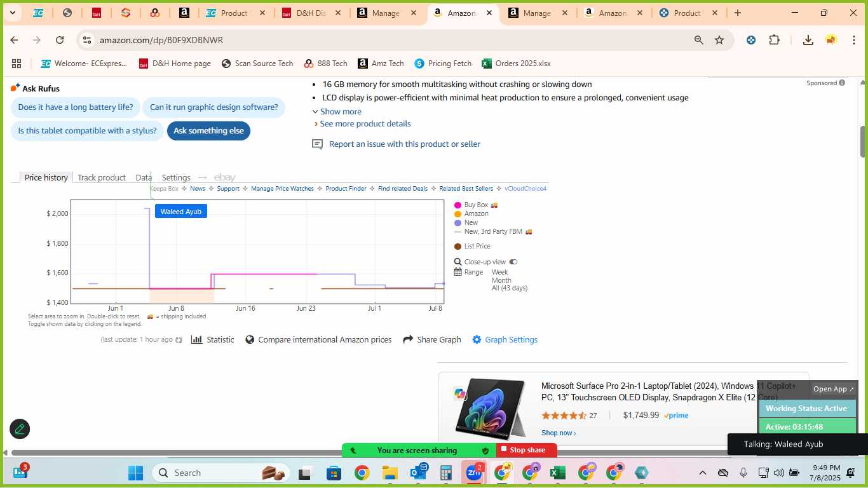Image resolution: width=868 pixels, height=488 pixels.
Task: Open Keepa Settings tab
Action: (176, 177)
